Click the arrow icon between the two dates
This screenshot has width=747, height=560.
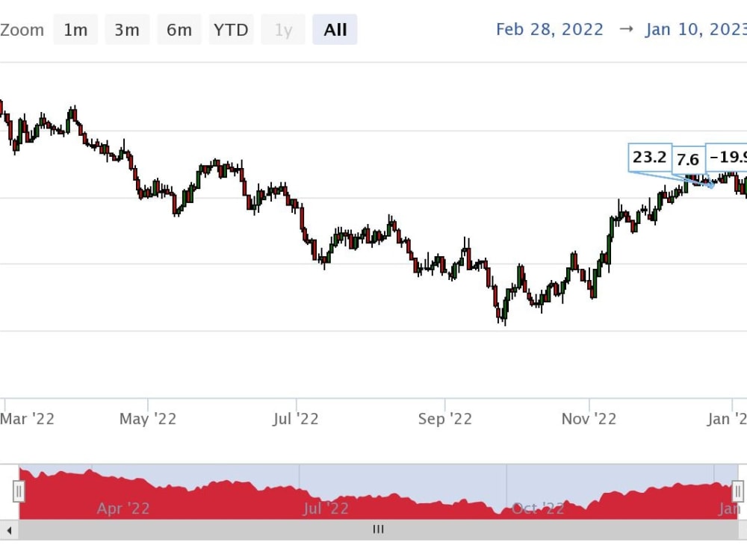tap(627, 30)
